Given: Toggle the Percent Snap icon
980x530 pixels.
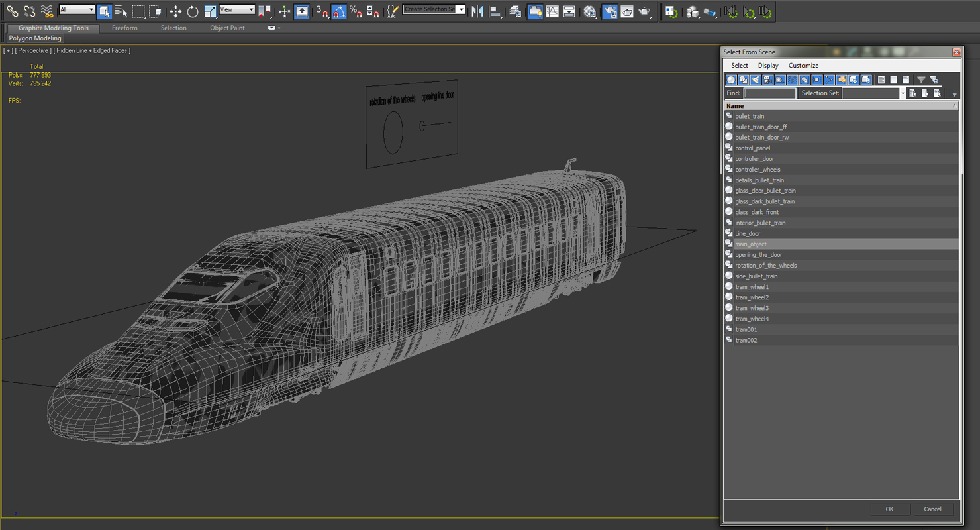Looking at the screenshot, I should [x=356, y=11].
